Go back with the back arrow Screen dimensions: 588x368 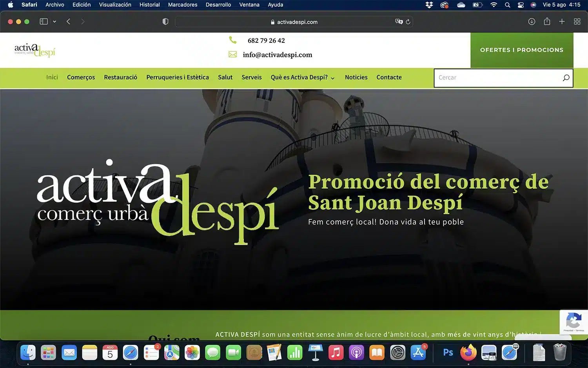pyautogui.click(x=69, y=22)
